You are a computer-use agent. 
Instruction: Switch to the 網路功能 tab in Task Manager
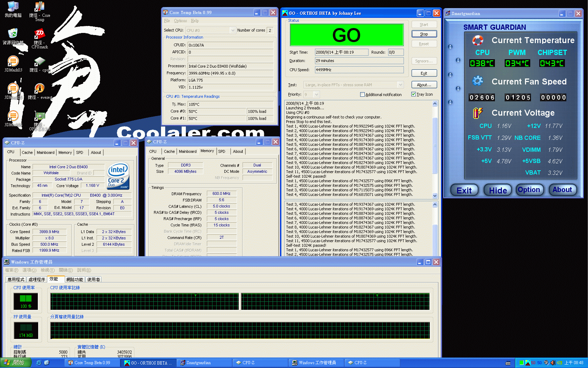tap(75, 279)
